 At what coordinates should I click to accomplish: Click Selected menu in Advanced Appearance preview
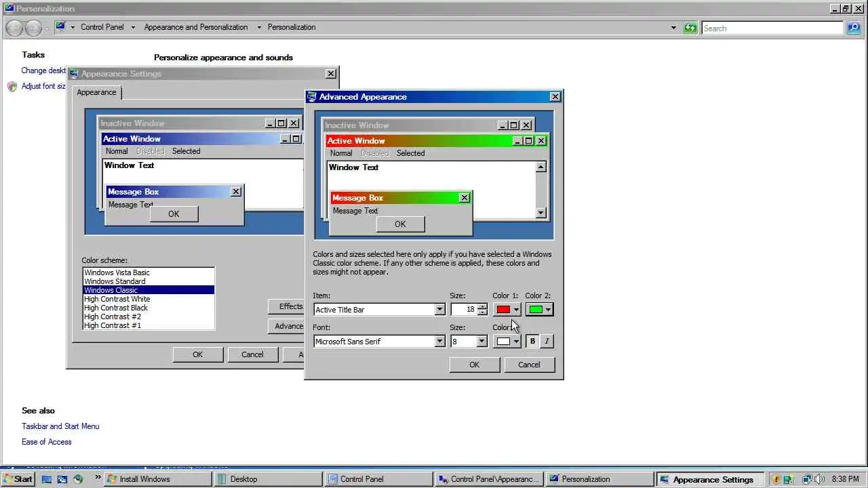[410, 153]
